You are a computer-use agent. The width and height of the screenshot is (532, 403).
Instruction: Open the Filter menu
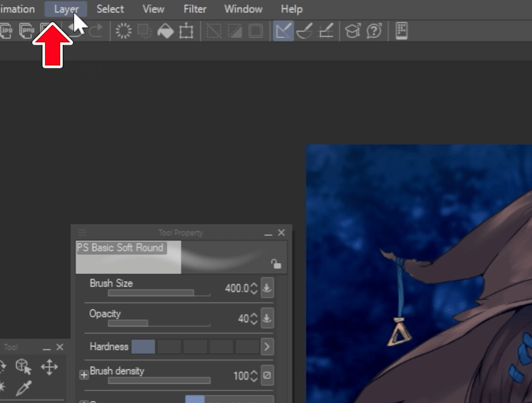(x=195, y=9)
